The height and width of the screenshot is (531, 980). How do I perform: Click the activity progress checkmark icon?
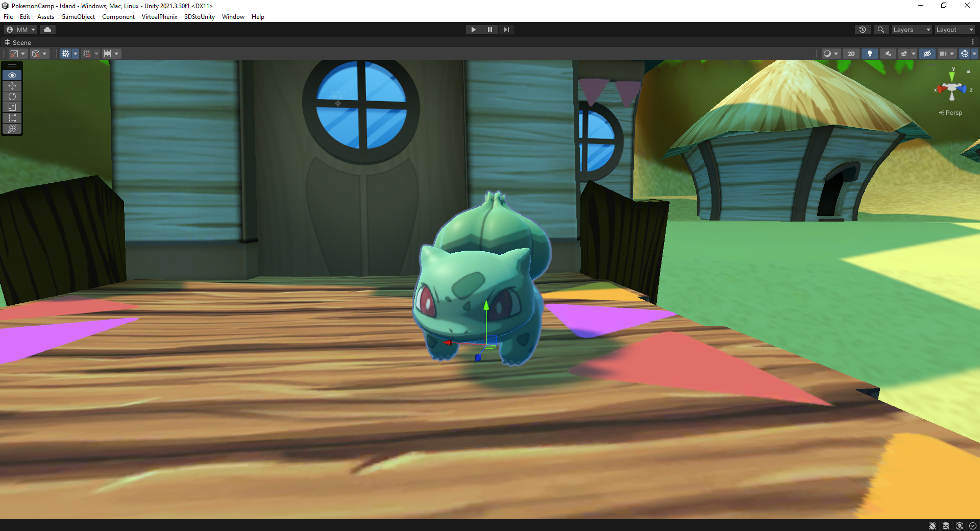tap(973, 526)
